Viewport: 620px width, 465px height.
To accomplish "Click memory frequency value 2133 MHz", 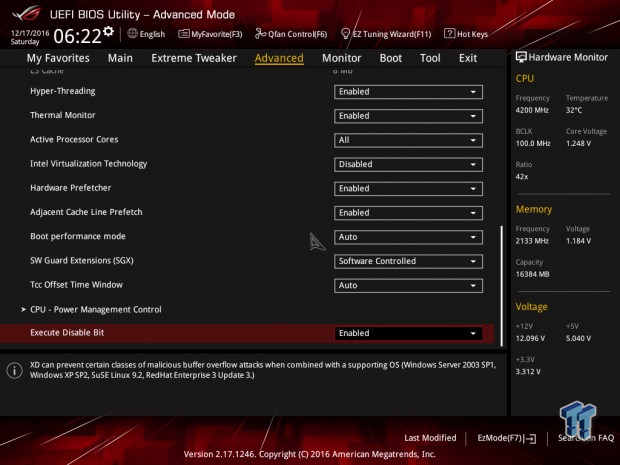I will point(532,241).
